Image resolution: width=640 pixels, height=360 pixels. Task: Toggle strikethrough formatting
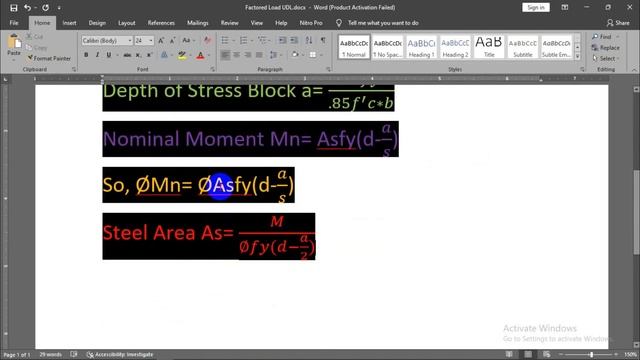pyautogui.click(x=127, y=55)
